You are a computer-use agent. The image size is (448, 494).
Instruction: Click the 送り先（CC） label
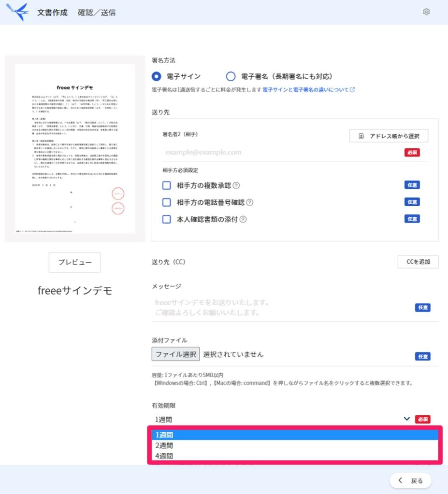coord(168,262)
